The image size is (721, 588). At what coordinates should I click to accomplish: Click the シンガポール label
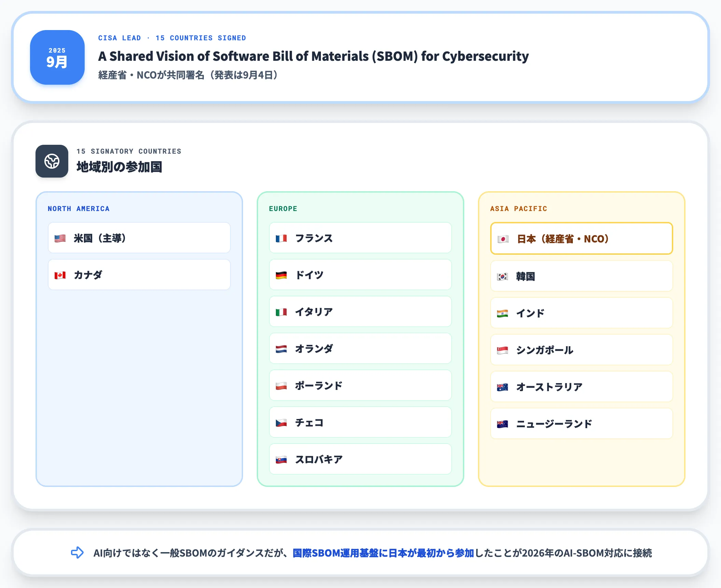point(545,350)
